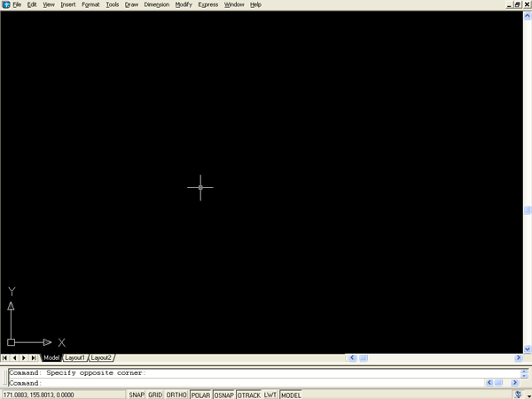Click the communication center icon in status bar
Screen dimensions: 532x399
tap(516, 394)
